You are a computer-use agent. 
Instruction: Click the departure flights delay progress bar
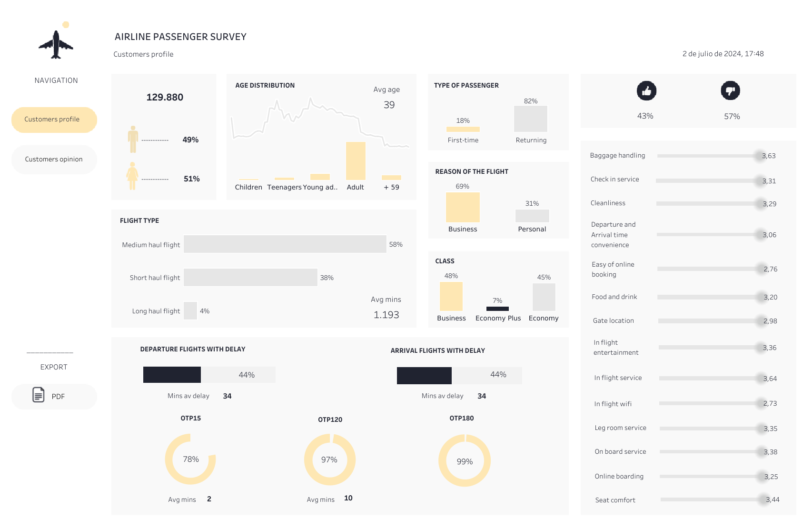[209, 375]
